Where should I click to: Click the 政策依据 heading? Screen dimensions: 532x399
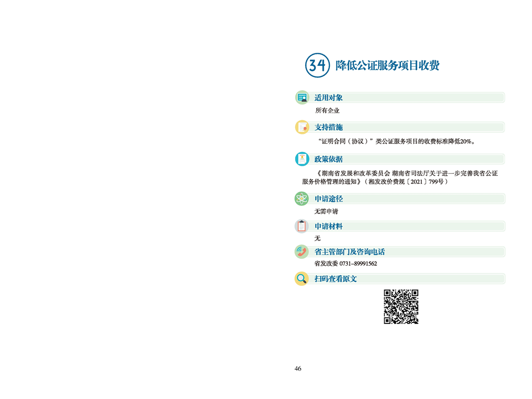coord(328,159)
